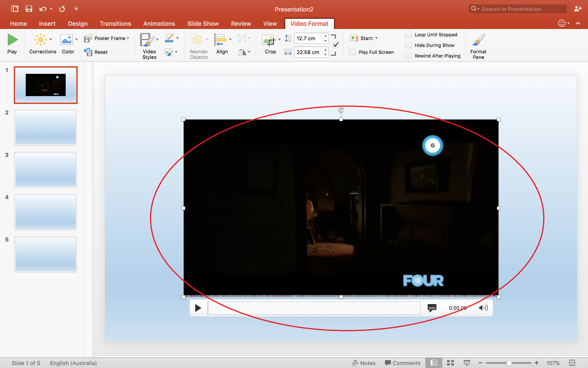The image size is (588, 368).
Task: Click the Crop tool icon
Action: (x=269, y=40)
